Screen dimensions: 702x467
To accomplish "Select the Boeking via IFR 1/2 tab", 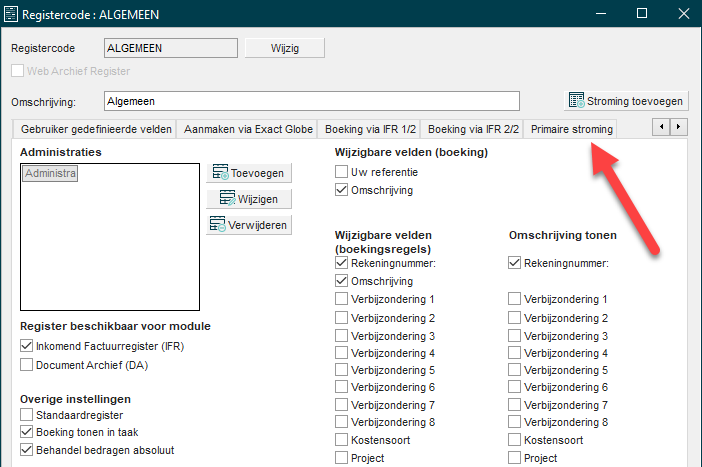I will pyautogui.click(x=369, y=129).
